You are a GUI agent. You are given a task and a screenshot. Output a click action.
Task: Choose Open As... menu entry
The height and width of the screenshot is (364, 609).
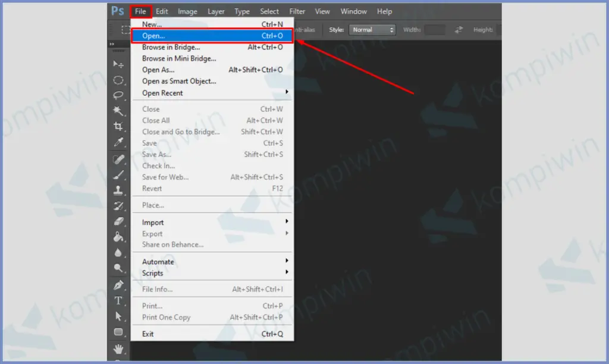click(212, 70)
